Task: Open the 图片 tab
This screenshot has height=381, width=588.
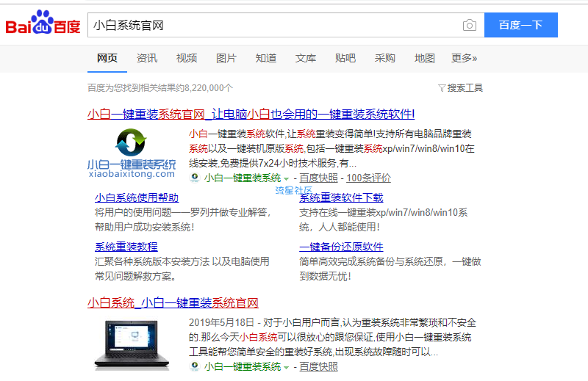Action: click(x=226, y=58)
